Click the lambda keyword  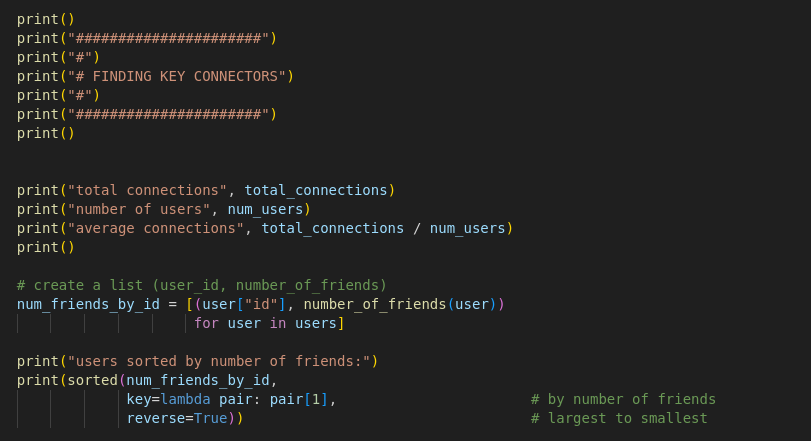click(x=185, y=399)
